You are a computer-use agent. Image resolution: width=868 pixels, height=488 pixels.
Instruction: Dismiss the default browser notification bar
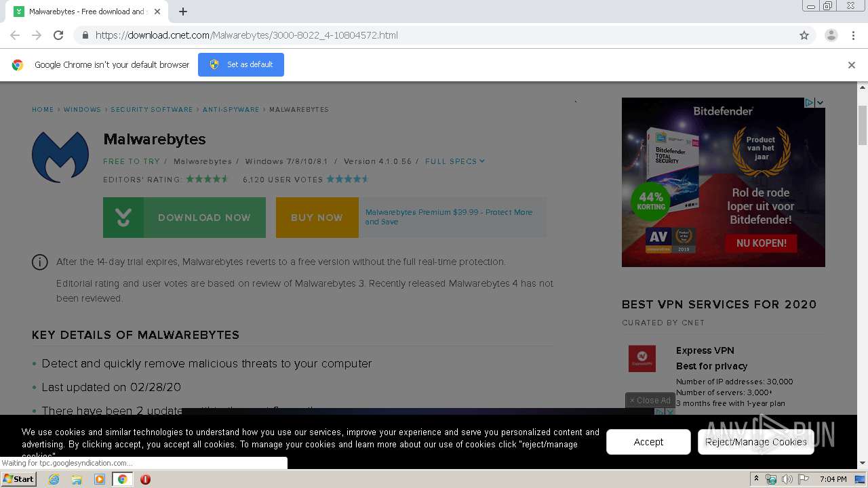coord(852,65)
